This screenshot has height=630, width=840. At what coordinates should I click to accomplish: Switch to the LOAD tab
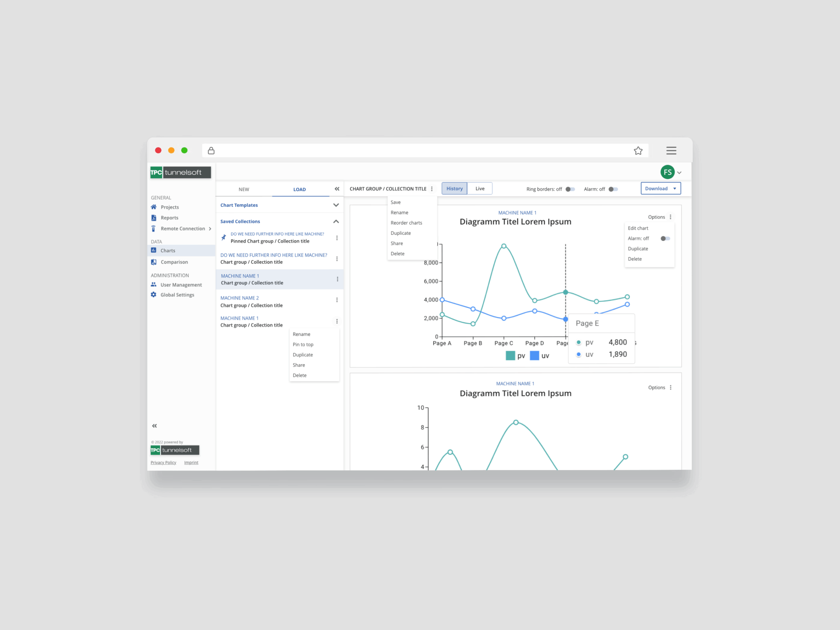(299, 189)
